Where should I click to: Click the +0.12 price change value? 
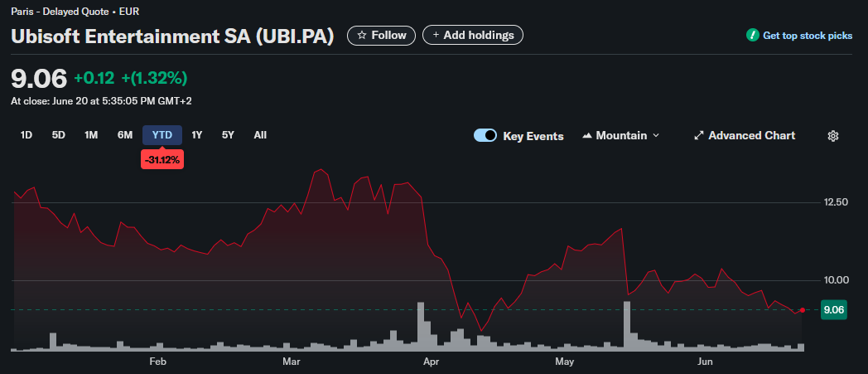tap(94, 79)
